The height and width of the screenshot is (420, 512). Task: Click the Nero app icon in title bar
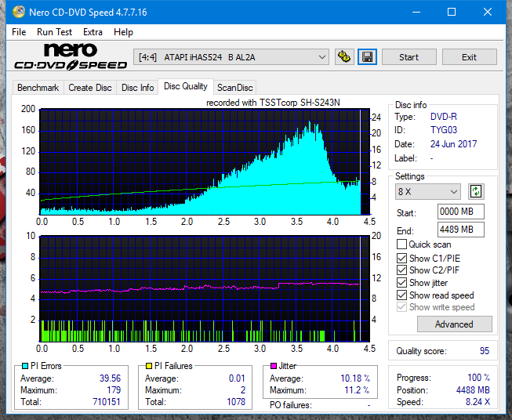pyautogui.click(x=18, y=12)
